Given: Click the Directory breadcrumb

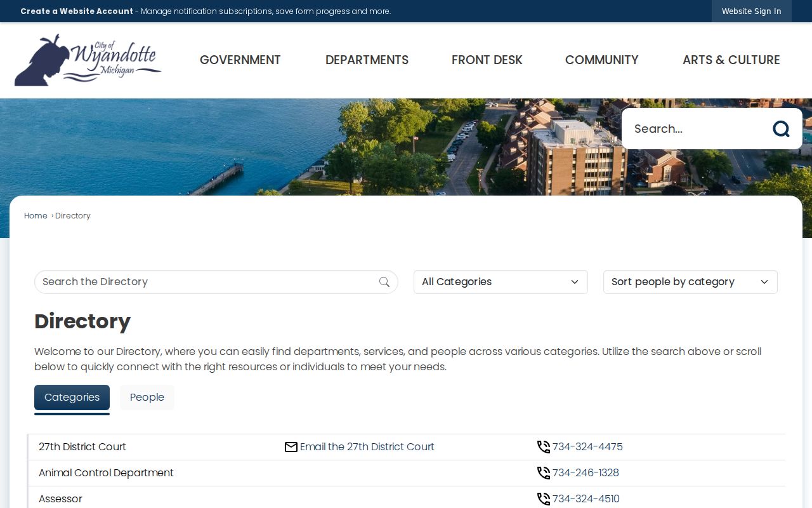Looking at the screenshot, I should [x=73, y=216].
